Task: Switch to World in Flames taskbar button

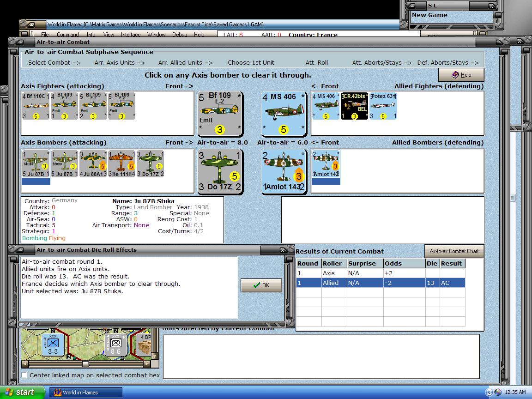Action: pyautogui.click(x=86, y=393)
